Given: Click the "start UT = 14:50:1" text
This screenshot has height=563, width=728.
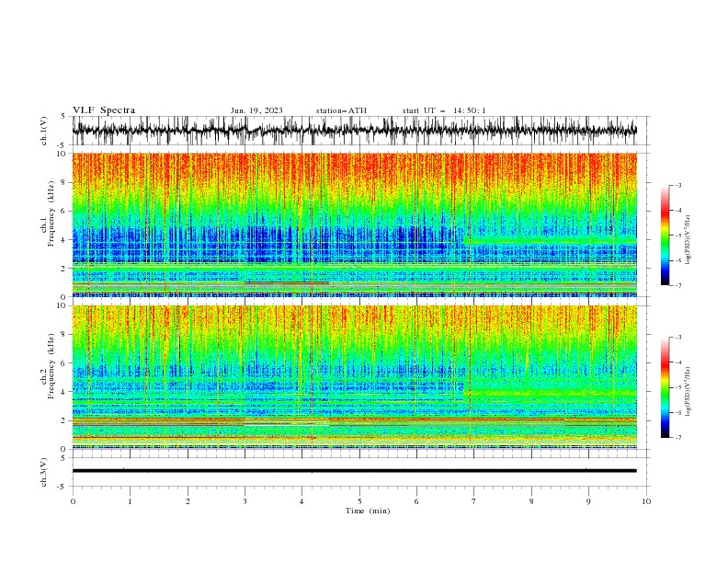Looking at the screenshot, I should click(x=444, y=110).
